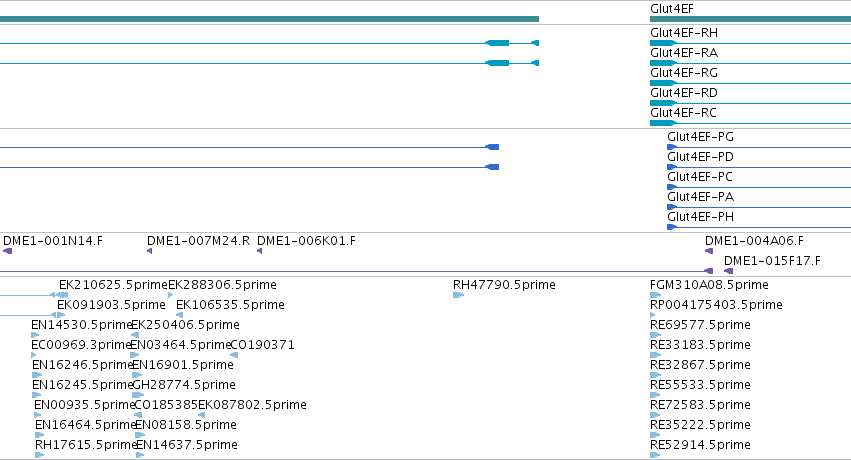
Task: Click the DME1-001N14.F purple arrow marker
Action: [8, 251]
